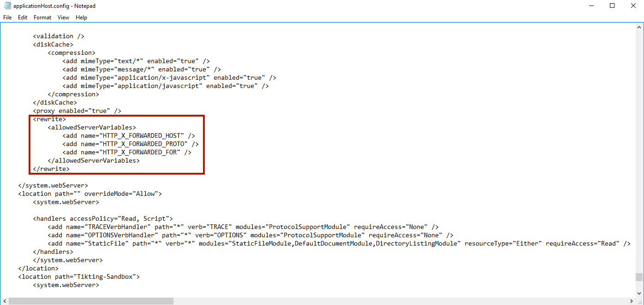Viewport: 644px width, 305px height.
Task: Open the File menu
Action: [x=7, y=17]
